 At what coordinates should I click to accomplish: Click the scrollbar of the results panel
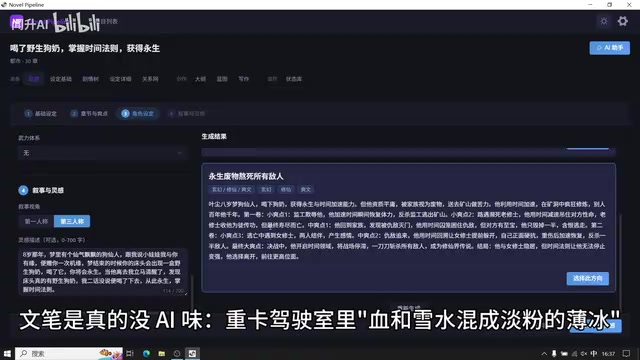click(x=620, y=261)
